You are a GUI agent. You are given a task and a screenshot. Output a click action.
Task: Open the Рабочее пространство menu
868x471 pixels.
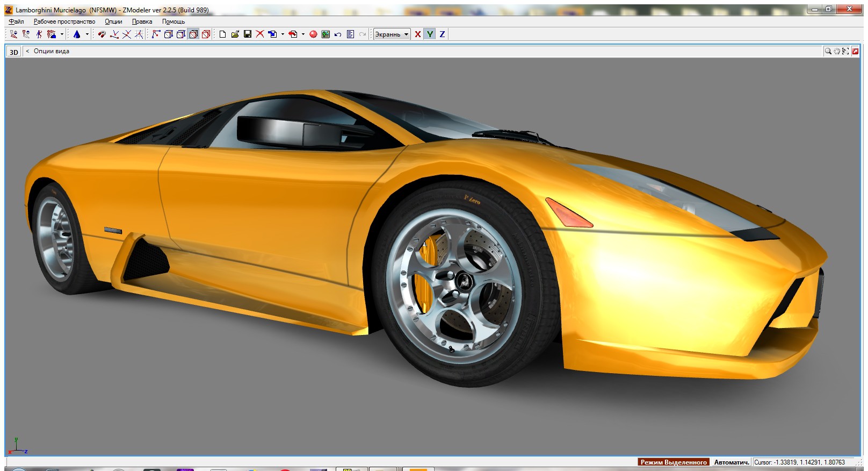click(x=64, y=22)
